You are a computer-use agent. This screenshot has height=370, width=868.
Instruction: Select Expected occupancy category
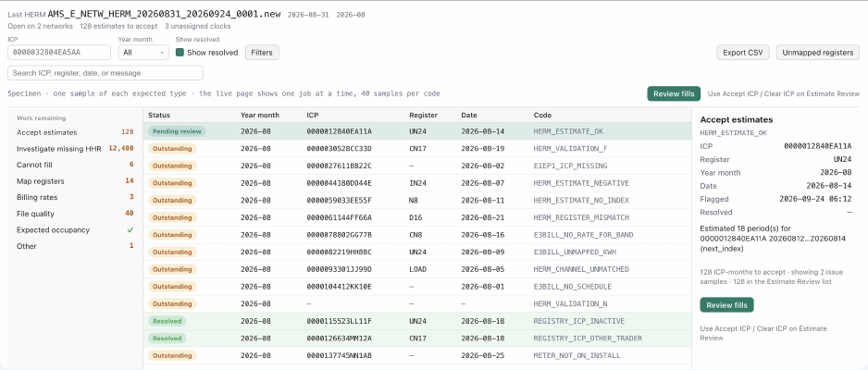(75, 229)
